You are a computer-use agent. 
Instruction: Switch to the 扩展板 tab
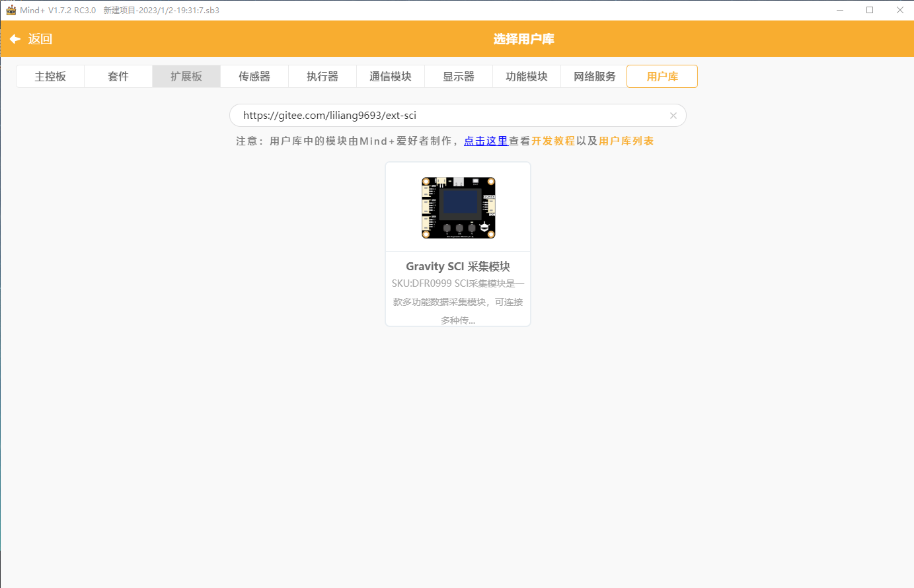click(x=186, y=77)
